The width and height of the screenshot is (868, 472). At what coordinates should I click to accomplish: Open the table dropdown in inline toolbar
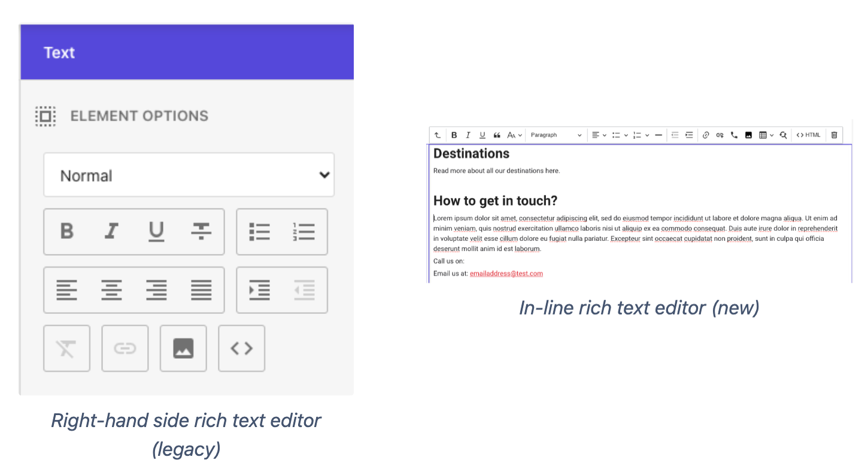pos(766,135)
